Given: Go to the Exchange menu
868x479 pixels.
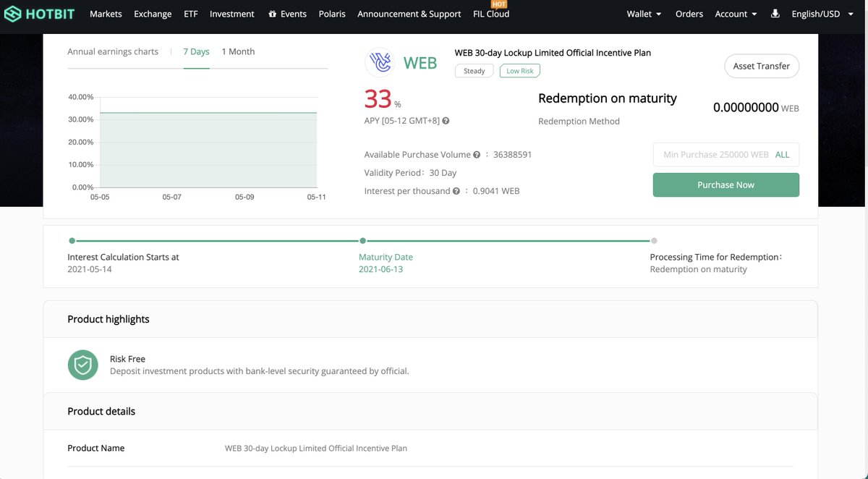Looking at the screenshot, I should coord(153,14).
